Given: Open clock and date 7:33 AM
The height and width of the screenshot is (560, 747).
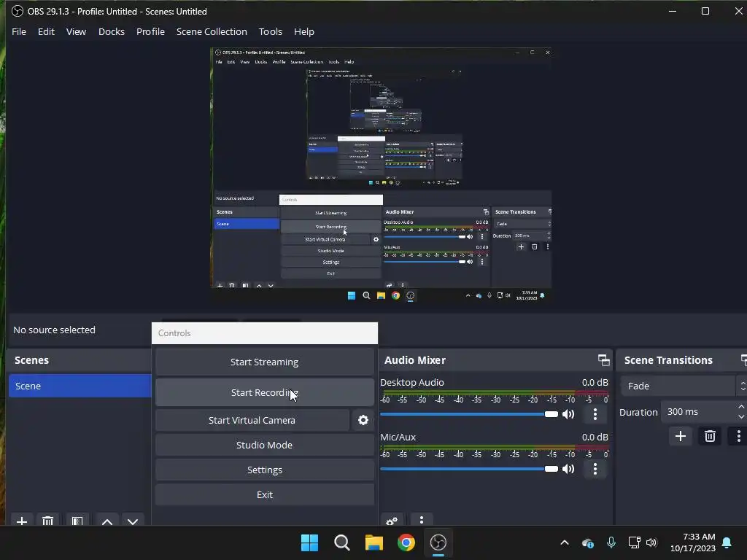Looking at the screenshot, I should click(693, 542).
